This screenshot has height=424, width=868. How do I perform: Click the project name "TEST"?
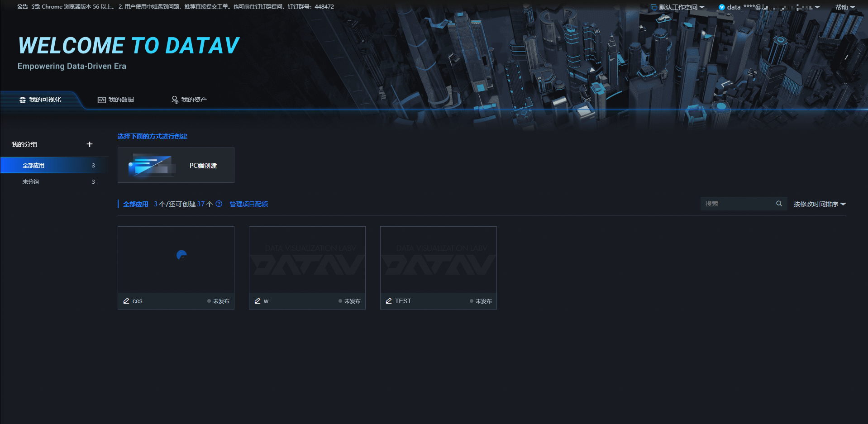[x=403, y=301]
